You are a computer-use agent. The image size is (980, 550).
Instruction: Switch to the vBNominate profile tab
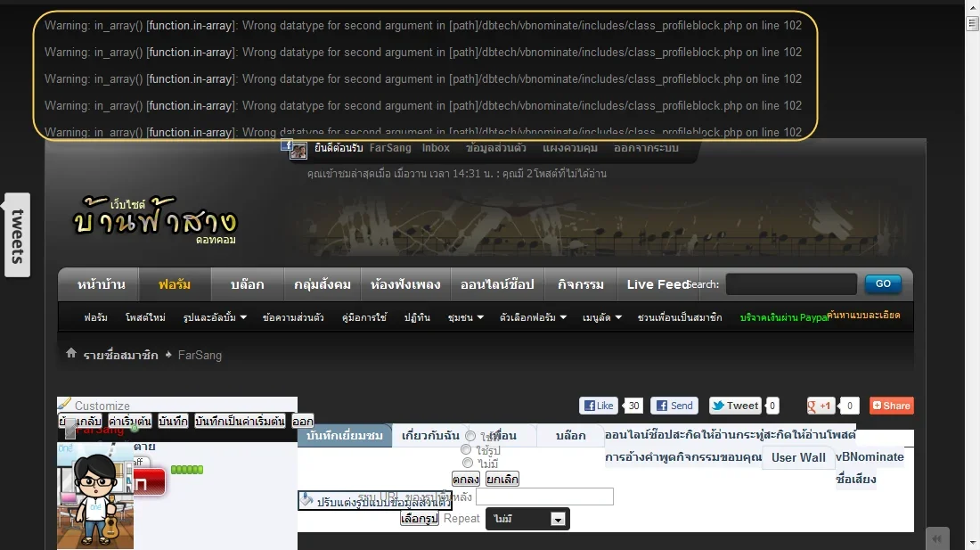[x=870, y=457]
